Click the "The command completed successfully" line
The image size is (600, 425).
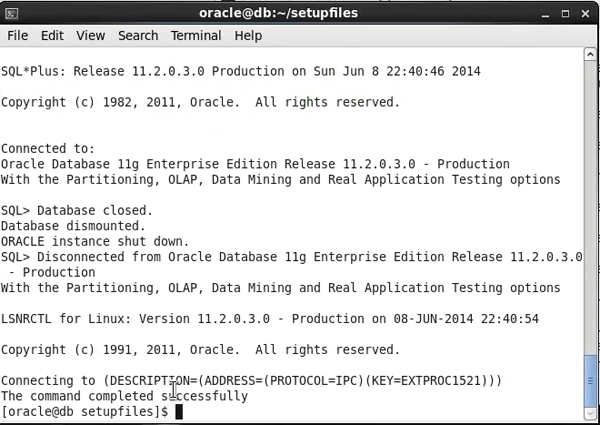coord(124,396)
